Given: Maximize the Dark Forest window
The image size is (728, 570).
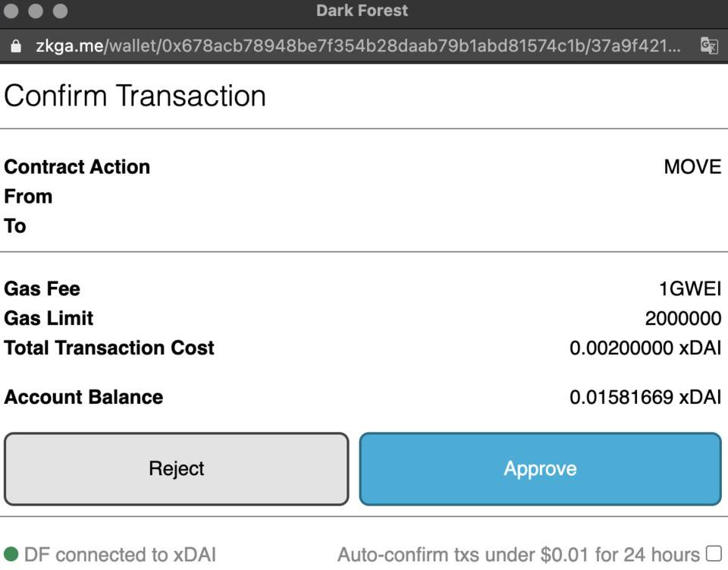Looking at the screenshot, I should click(60, 11).
